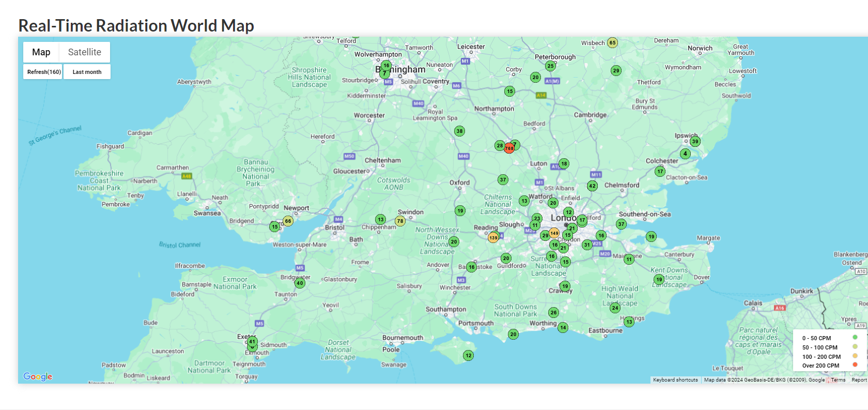The image size is (868, 410).
Task: Click the Google logo on the map
Action: point(38,376)
